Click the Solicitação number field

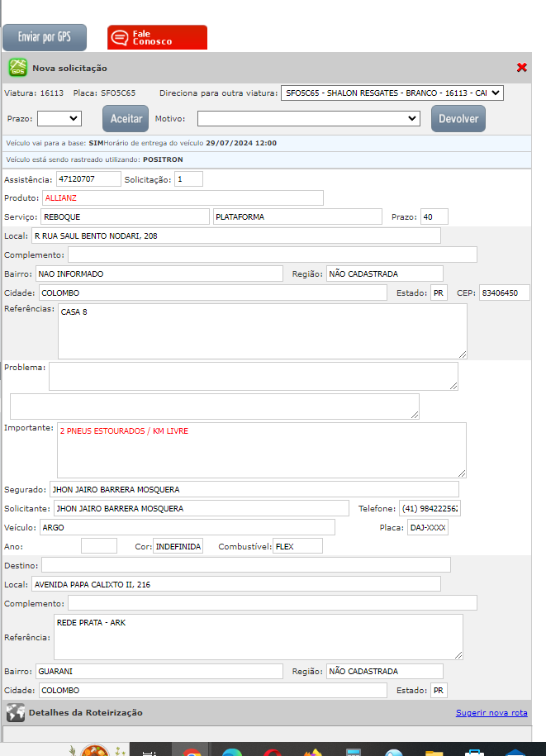pos(188,178)
